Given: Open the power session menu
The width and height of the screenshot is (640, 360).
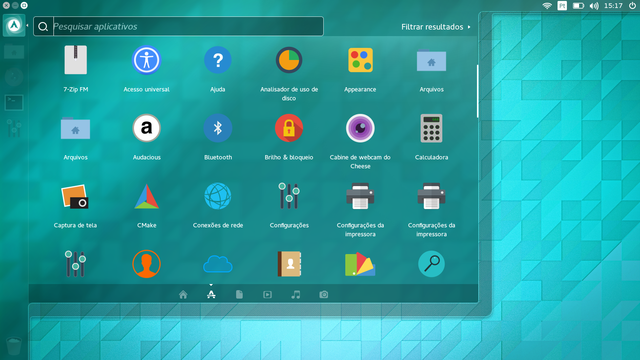Looking at the screenshot, I should (x=632, y=6).
